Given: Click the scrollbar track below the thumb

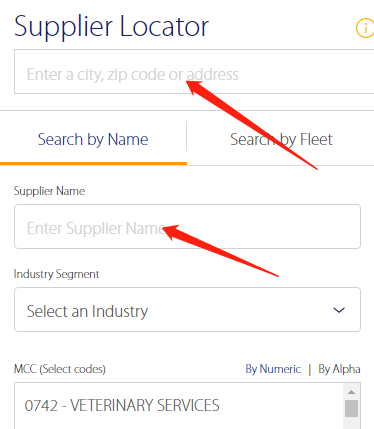Looking at the screenshot, I should 351,423.
